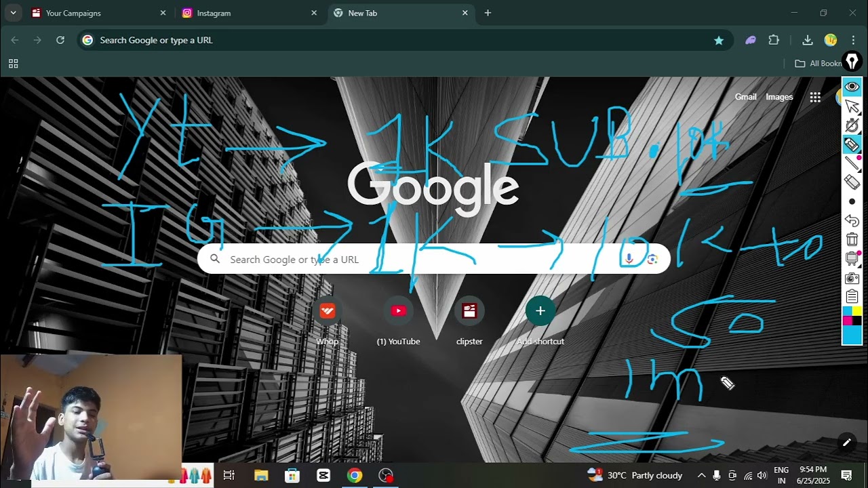Search by image with the Lens icon
The height and width of the screenshot is (488, 868).
pyautogui.click(x=652, y=259)
